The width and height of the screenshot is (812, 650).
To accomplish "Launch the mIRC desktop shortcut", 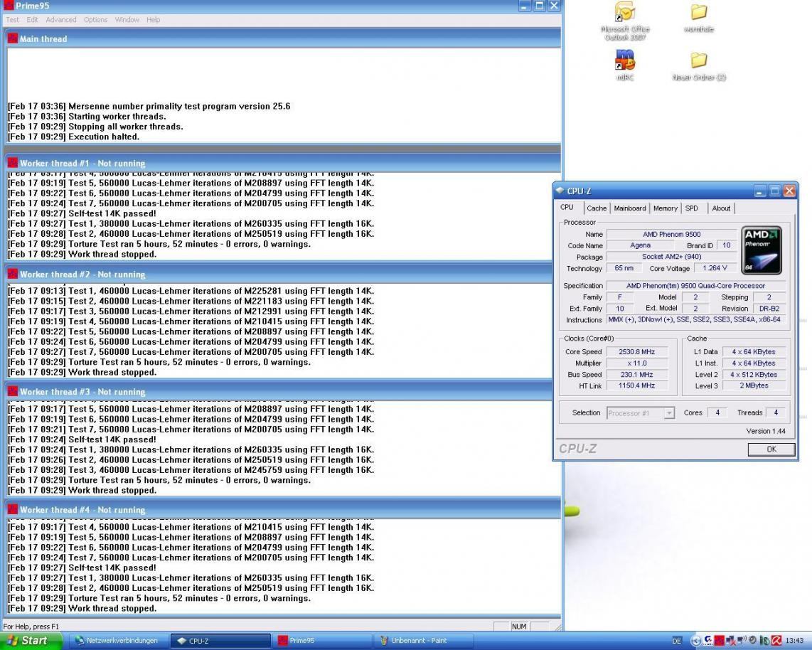I will point(625,65).
